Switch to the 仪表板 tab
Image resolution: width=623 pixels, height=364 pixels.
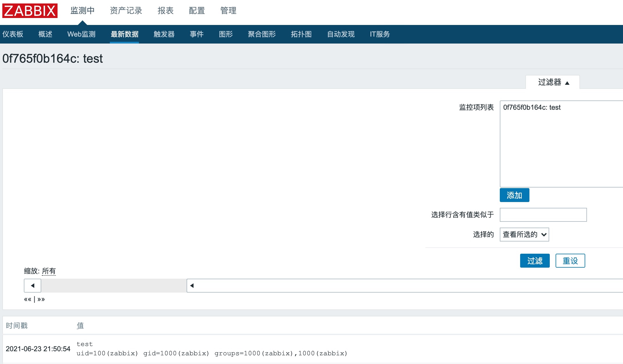13,34
